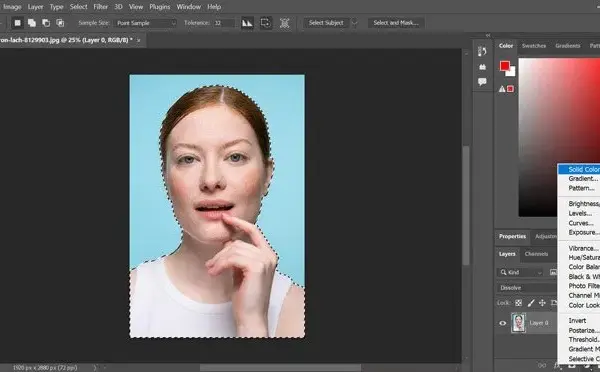Click the Tolerance value field
This screenshot has width=600, height=372.
coord(224,23)
